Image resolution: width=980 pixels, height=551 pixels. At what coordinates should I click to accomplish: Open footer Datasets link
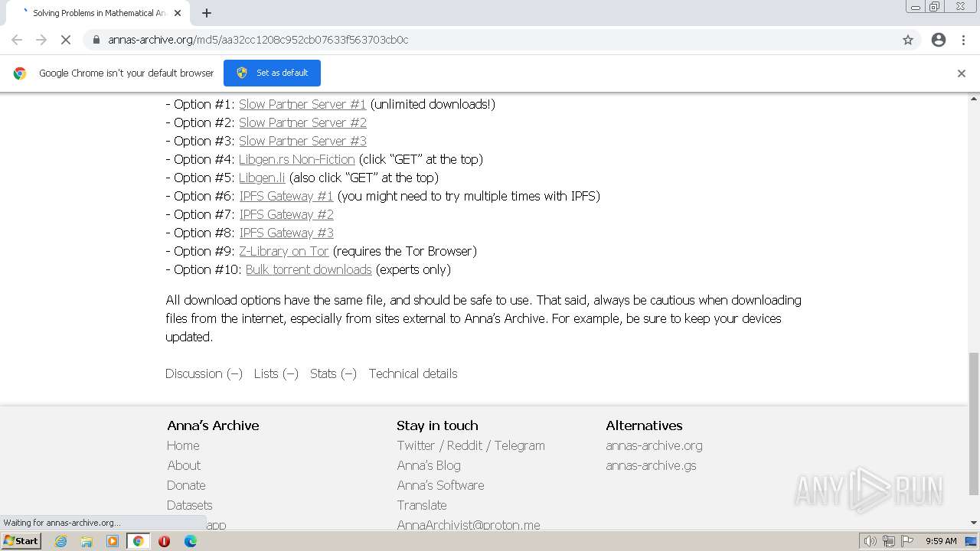tap(190, 505)
